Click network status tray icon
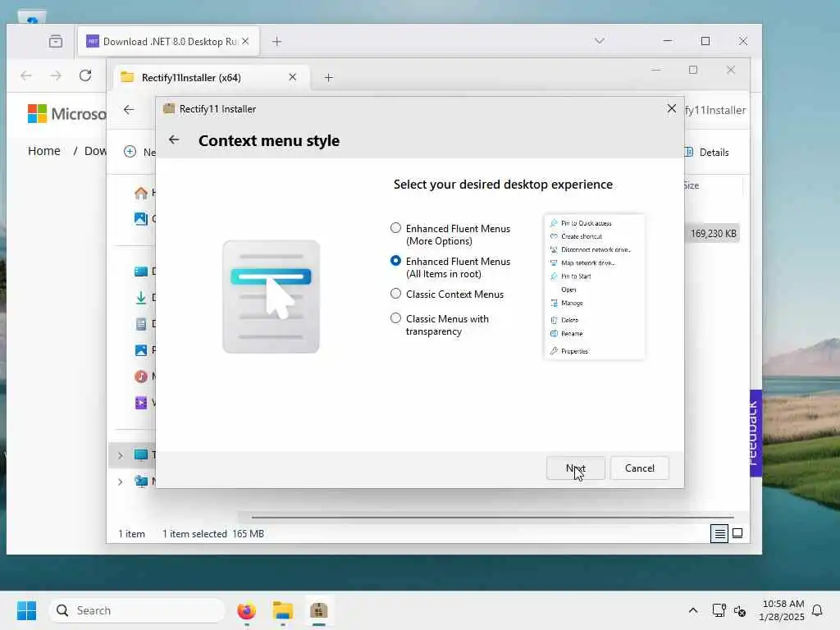 719,610
